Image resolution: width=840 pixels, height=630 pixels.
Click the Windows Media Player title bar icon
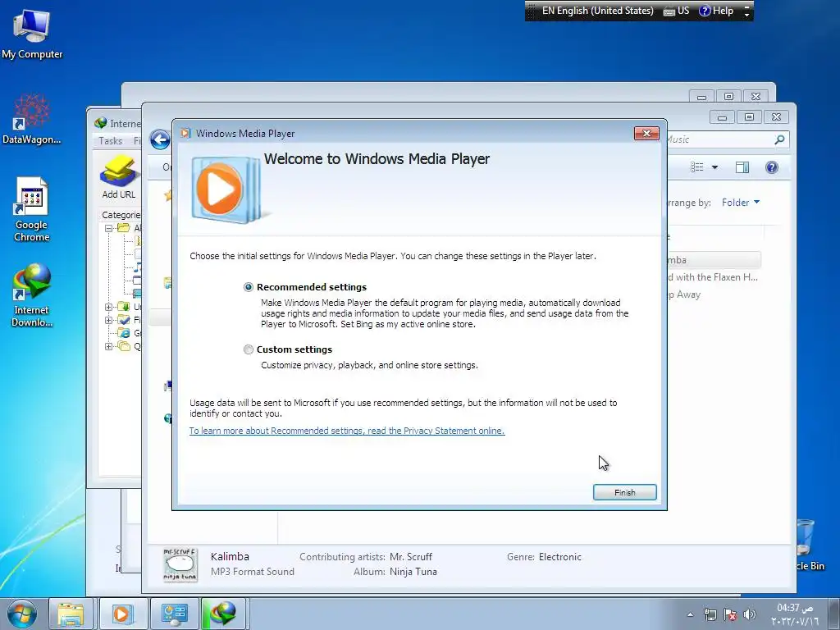pos(185,134)
